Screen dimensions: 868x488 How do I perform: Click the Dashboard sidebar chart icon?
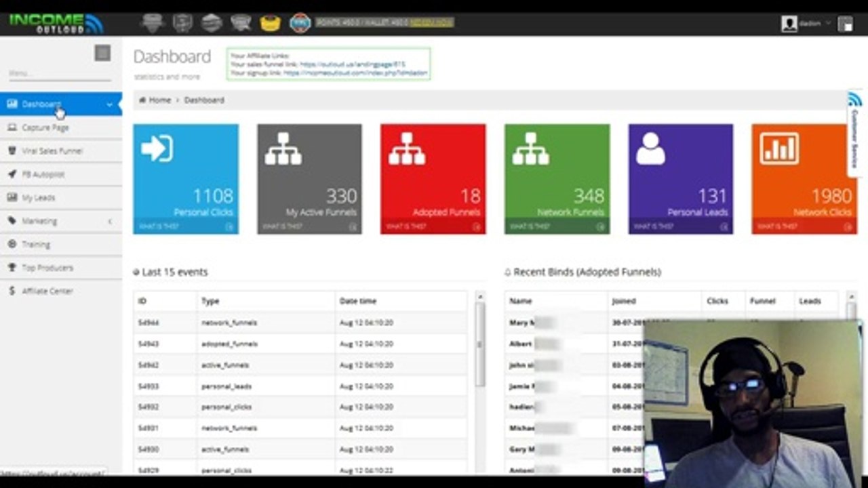click(x=12, y=104)
